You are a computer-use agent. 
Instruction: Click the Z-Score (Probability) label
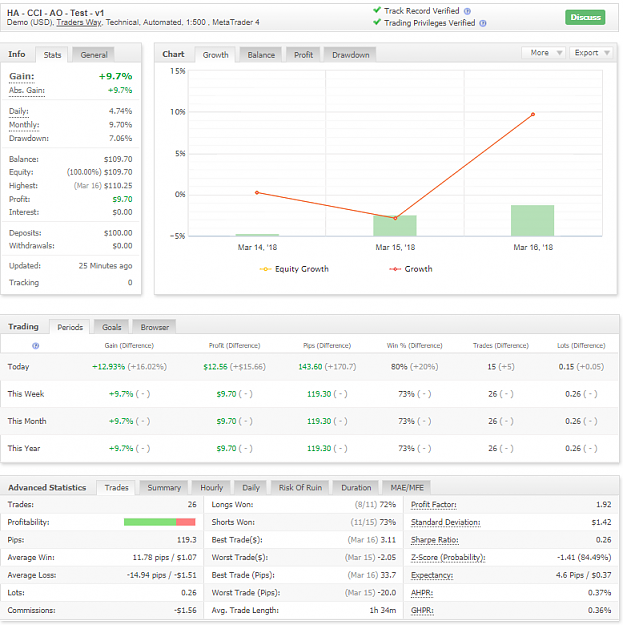pyautogui.click(x=448, y=558)
